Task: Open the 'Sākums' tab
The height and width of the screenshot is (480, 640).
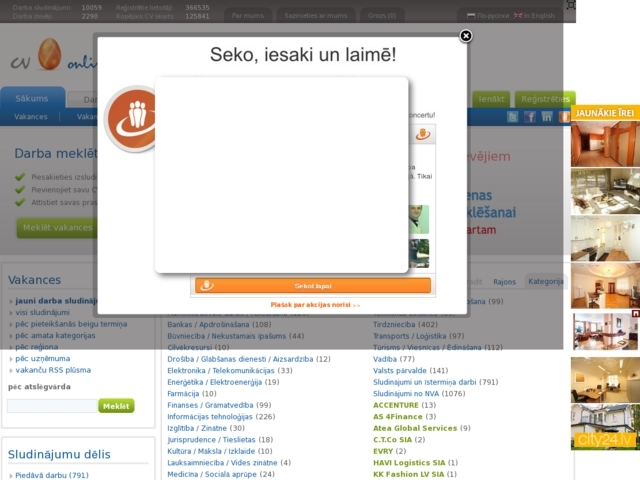Action: click(33, 99)
